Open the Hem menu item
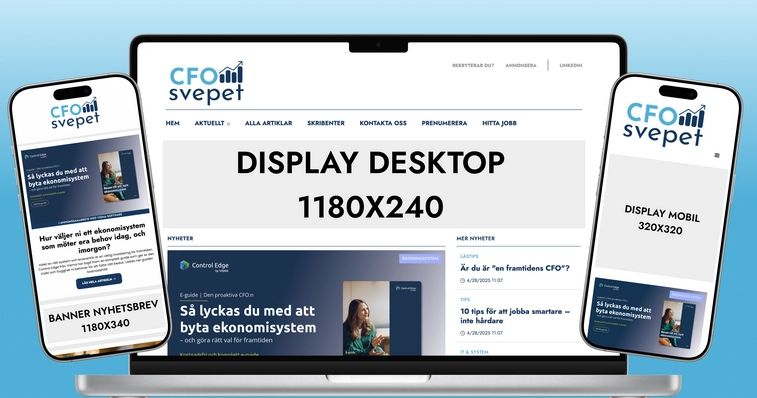757x398 pixels. tap(172, 123)
